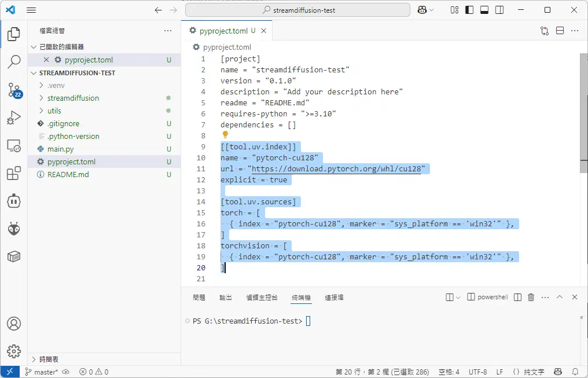Change encoding via the UTF-8 status item
Image resolution: width=588 pixels, height=378 pixels.
pyautogui.click(x=477, y=372)
